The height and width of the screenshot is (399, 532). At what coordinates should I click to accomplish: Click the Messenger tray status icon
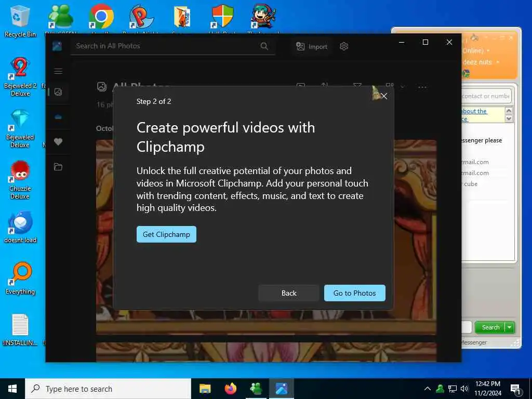[440, 389]
